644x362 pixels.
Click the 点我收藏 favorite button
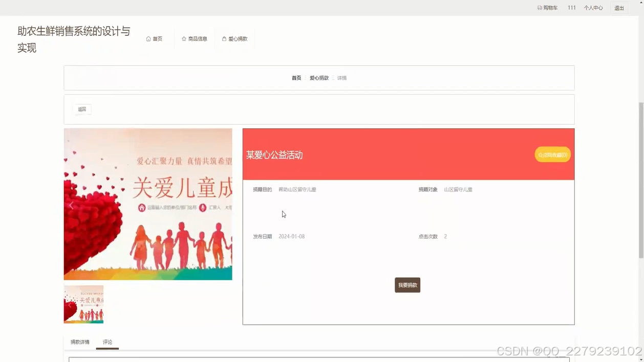(552, 155)
